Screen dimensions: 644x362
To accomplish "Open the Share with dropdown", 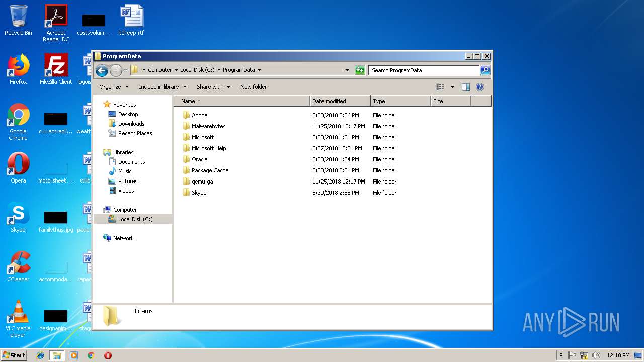I will point(213,87).
